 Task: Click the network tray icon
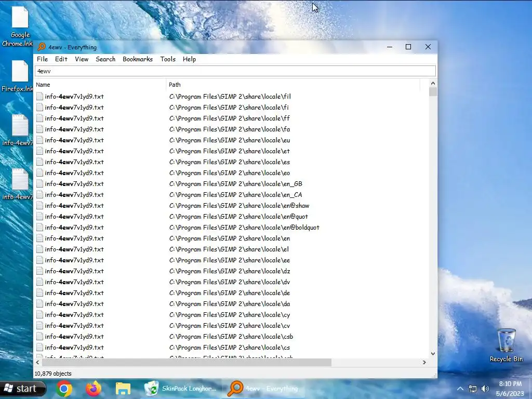point(473,389)
